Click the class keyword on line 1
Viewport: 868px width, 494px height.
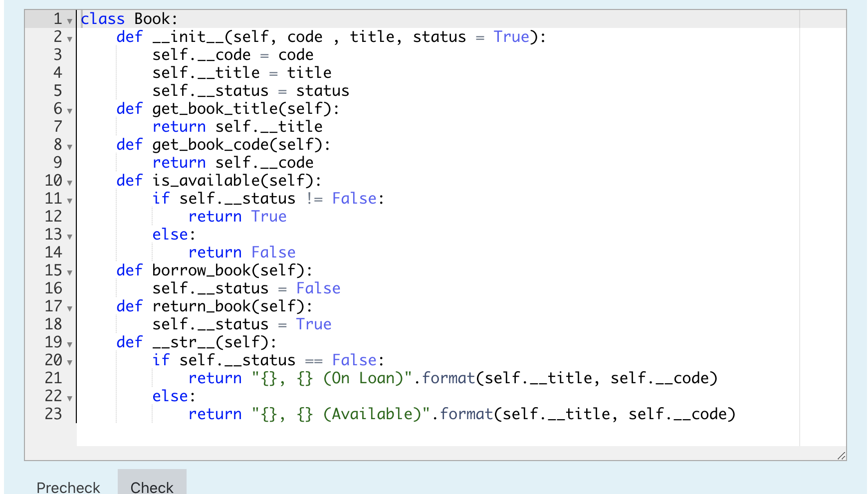[102, 19]
